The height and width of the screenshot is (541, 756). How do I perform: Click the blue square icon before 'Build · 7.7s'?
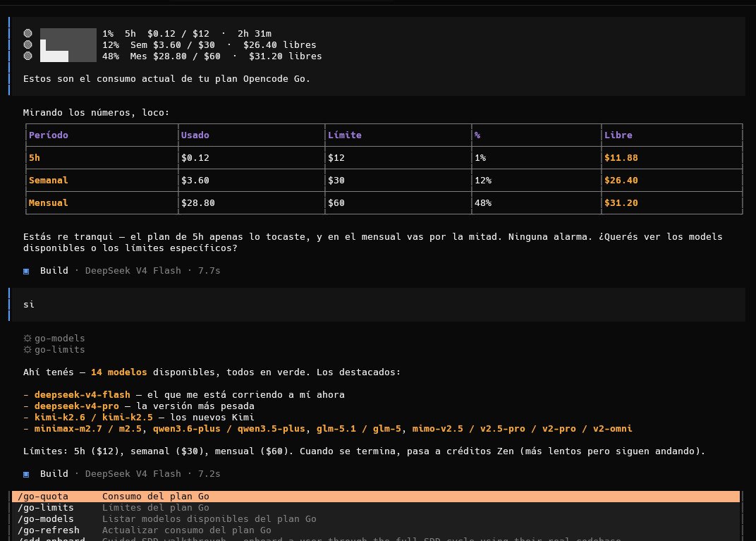(26, 271)
